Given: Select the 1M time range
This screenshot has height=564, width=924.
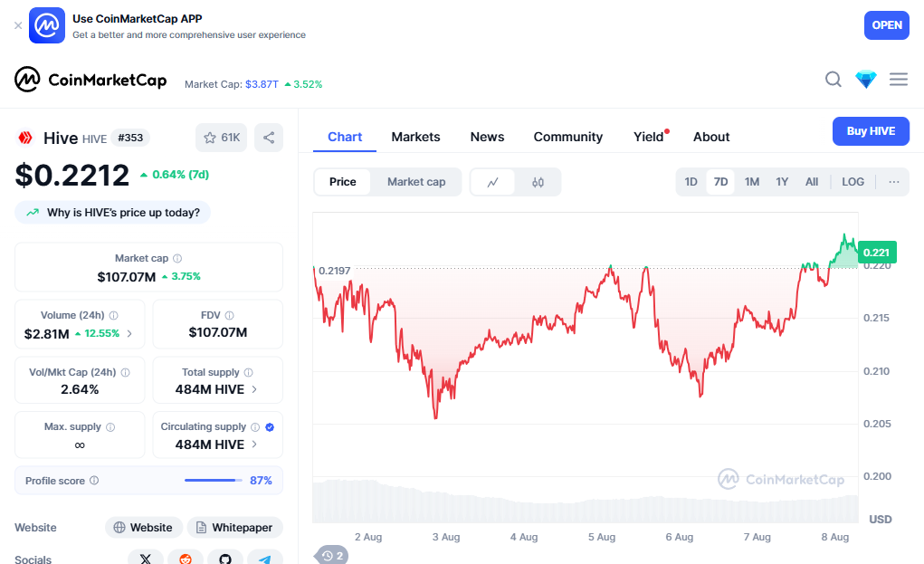Looking at the screenshot, I should pos(752,182).
